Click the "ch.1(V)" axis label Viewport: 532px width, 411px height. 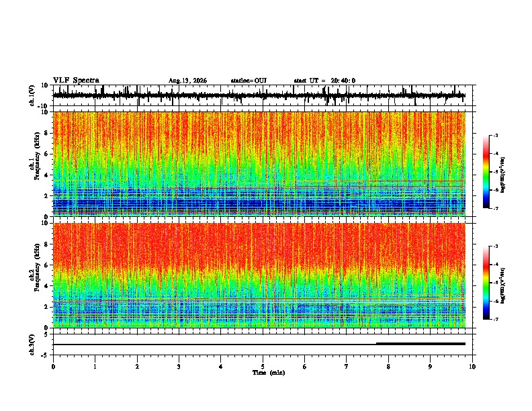point(32,95)
